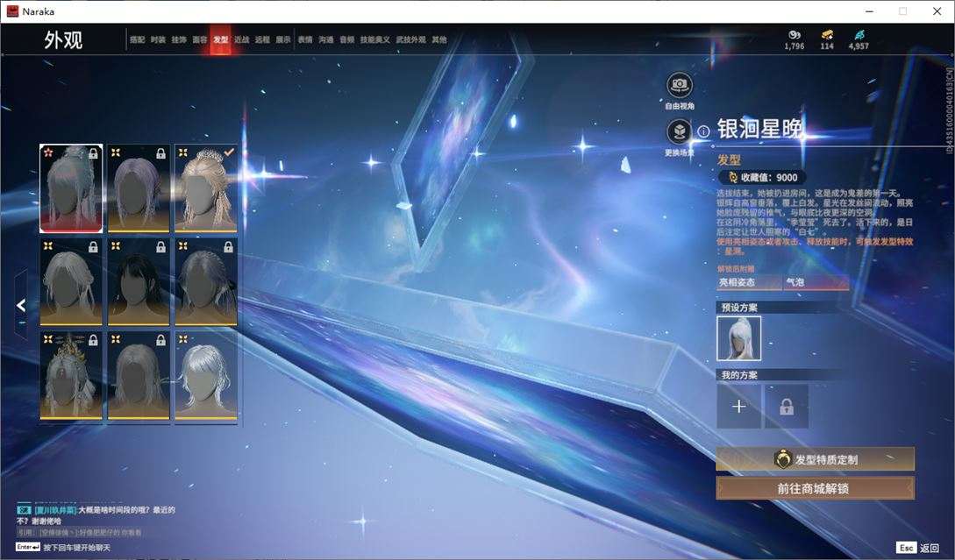Open the 展示 tab
The width and height of the screenshot is (955, 560).
point(283,39)
